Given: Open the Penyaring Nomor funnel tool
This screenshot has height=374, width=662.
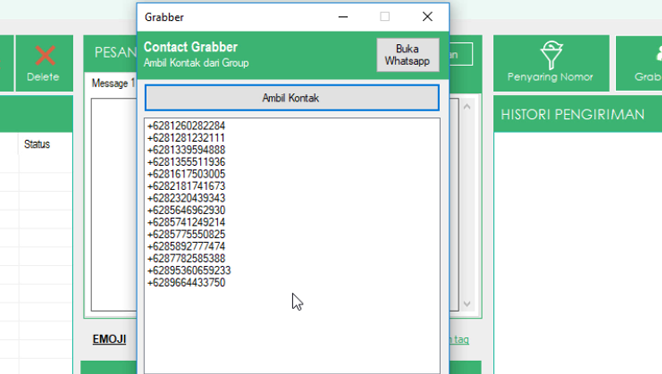Looking at the screenshot, I should click(x=551, y=63).
